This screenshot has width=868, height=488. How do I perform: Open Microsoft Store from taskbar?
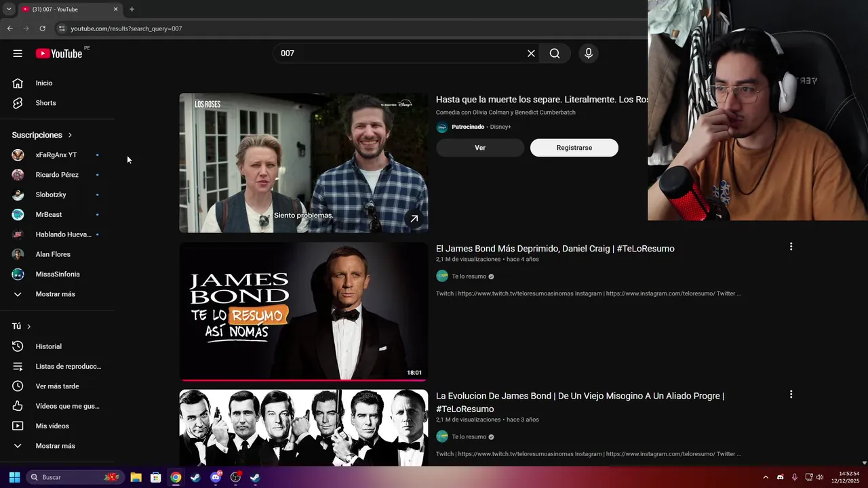point(155,477)
